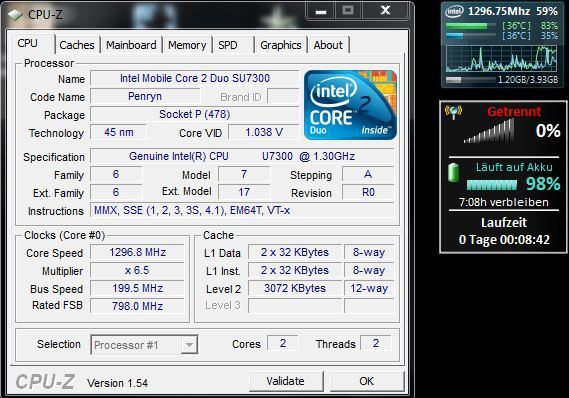The height and width of the screenshot is (398, 569).
Task: Click the Intel logo in CPU meter gadget
Action: coord(454,11)
